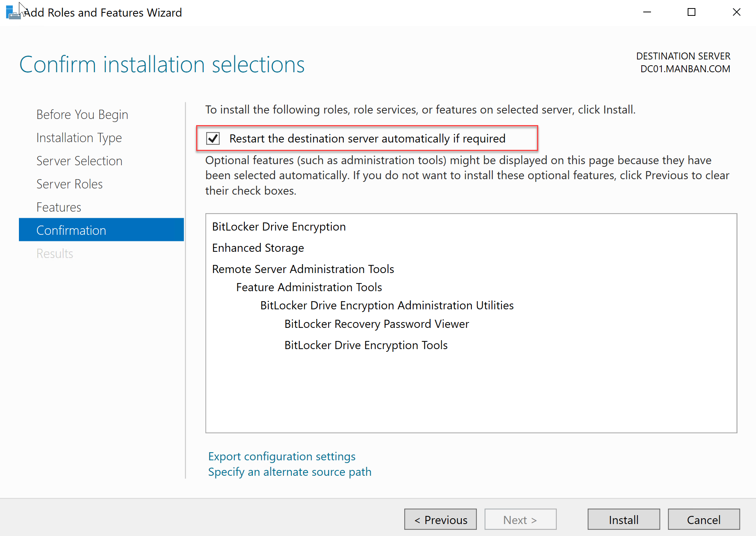Open the Installation Type page
Image resolution: width=756 pixels, height=536 pixels.
pyautogui.click(x=79, y=137)
